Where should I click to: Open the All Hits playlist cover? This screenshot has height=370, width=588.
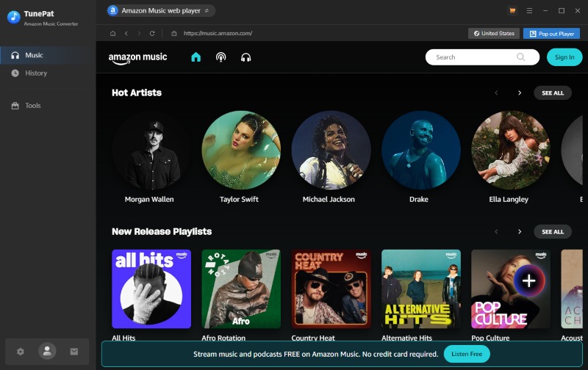(x=151, y=289)
